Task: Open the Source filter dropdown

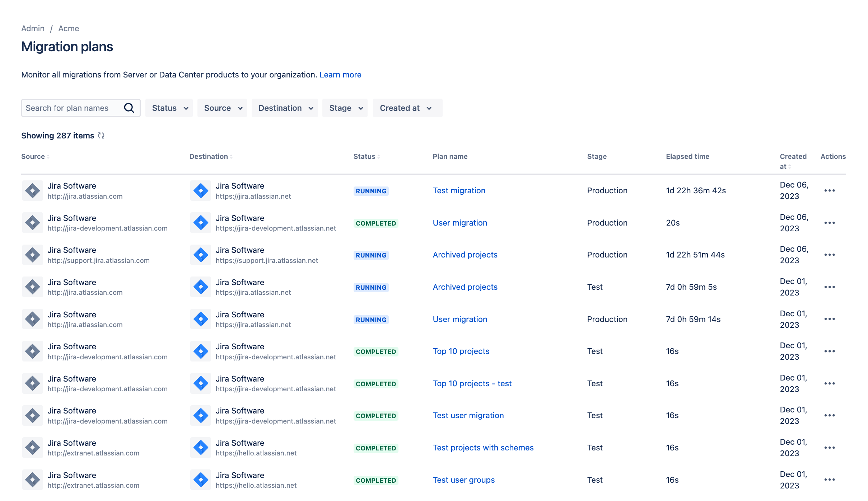Action: click(x=222, y=108)
